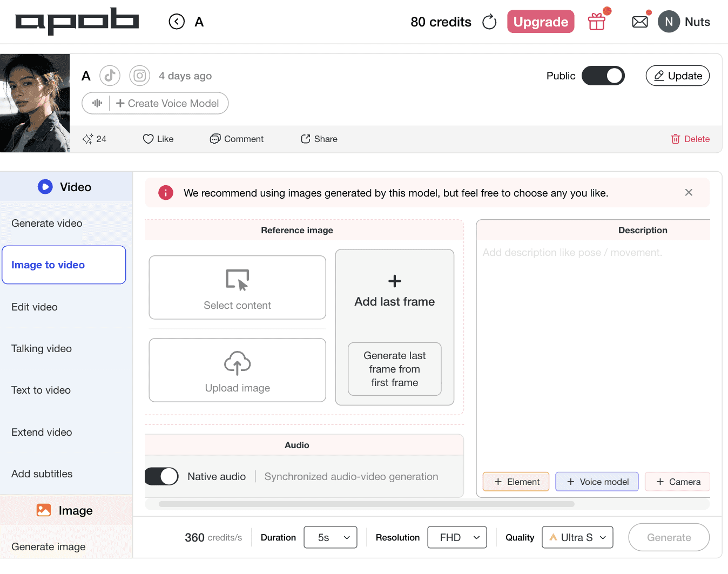Screen dimensions: 728x574
Task: Click the Reference image heading
Action: pyautogui.click(x=297, y=230)
